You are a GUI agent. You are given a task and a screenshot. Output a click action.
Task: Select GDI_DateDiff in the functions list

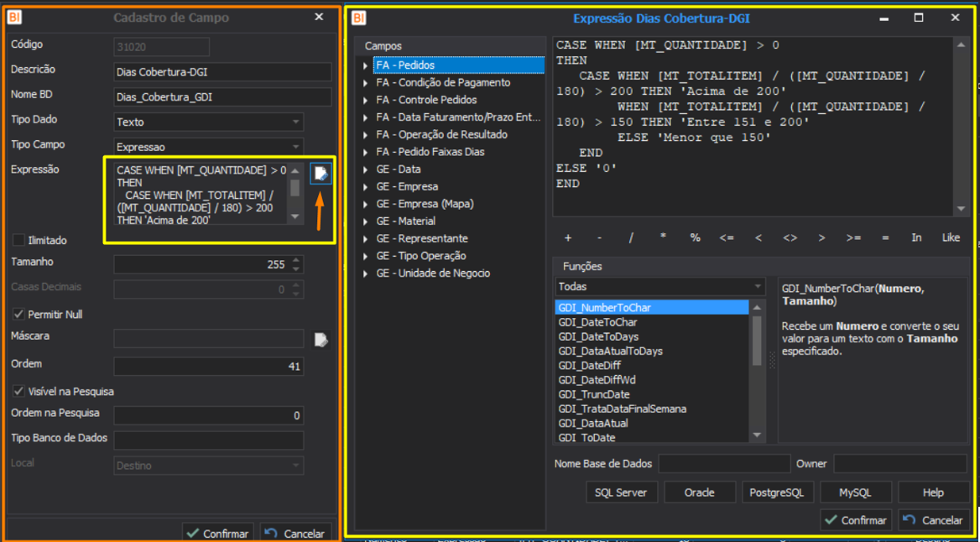(588, 366)
